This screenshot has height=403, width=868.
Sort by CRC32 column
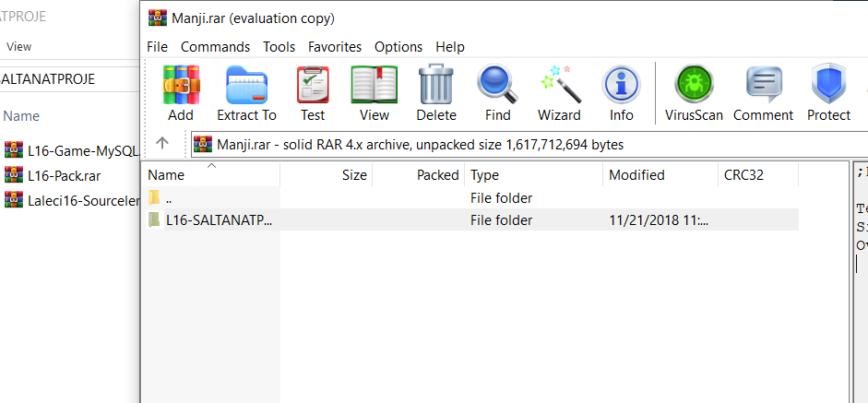tap(758, 175)
